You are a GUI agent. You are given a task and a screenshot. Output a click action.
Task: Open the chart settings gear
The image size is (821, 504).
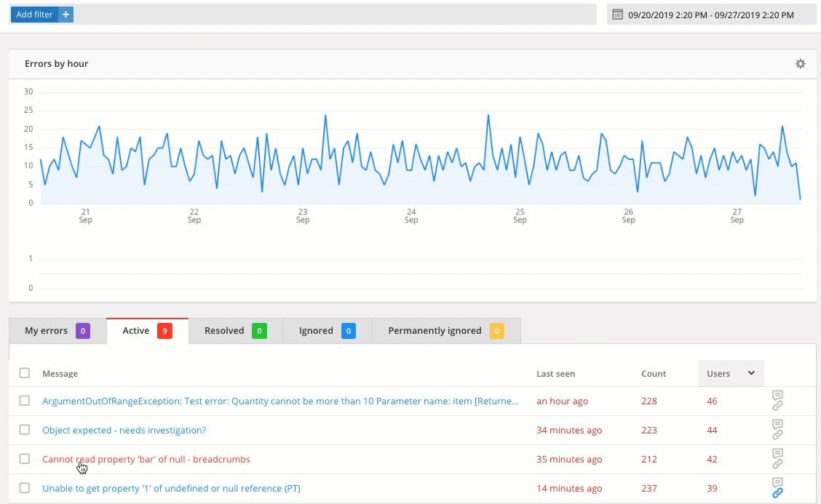[x=800, y=64]
